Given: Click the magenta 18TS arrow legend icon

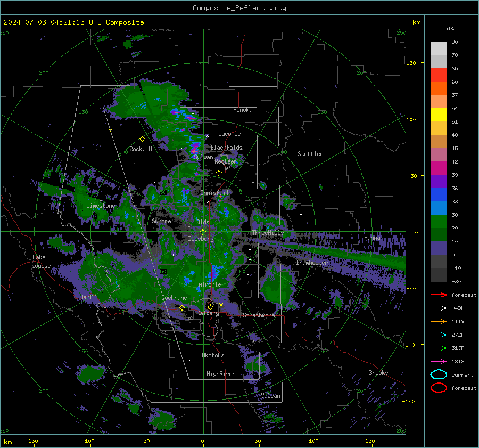Looking at the screenshot, I should [439, 362].
